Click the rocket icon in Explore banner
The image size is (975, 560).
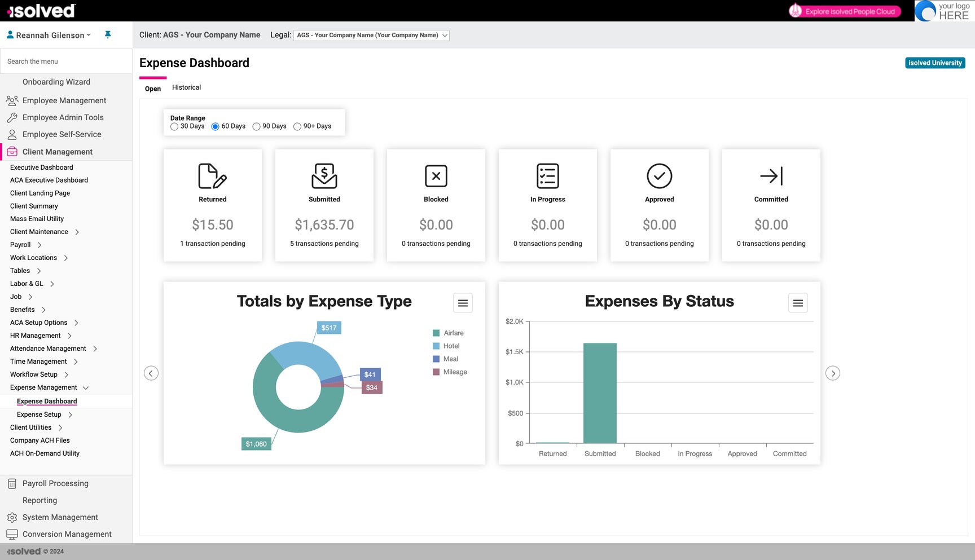[796, 11]
